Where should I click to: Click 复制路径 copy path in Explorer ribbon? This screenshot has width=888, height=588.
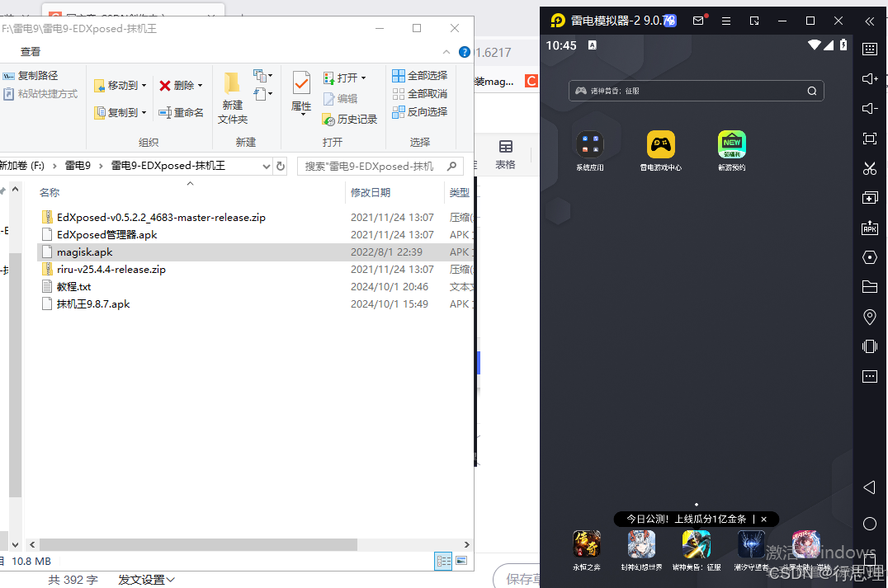tap(30, 76)
